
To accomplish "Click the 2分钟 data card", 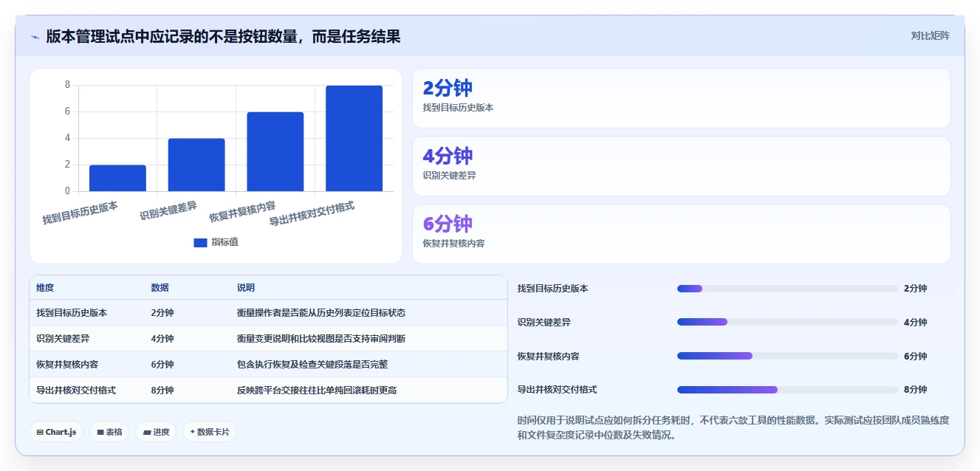I will [681, 98].
